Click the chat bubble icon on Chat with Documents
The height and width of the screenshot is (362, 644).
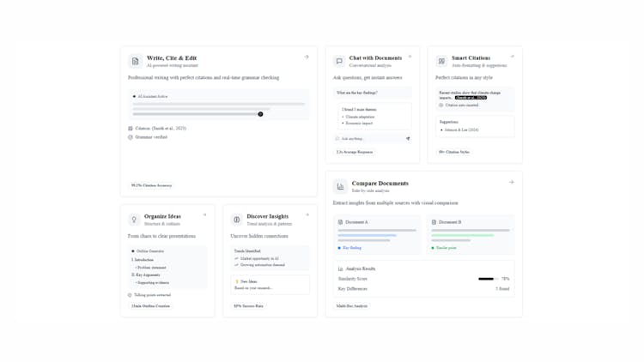pyautogui.click(x=339, y=62)
